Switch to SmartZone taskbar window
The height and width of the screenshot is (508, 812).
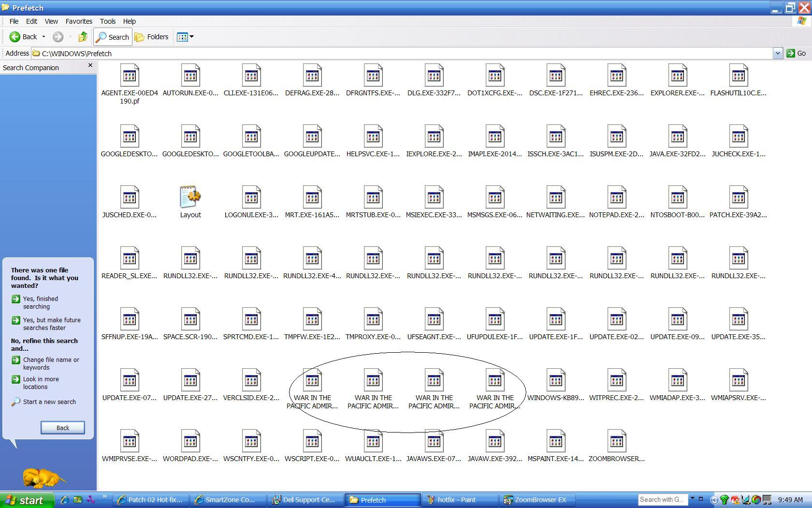228,500
